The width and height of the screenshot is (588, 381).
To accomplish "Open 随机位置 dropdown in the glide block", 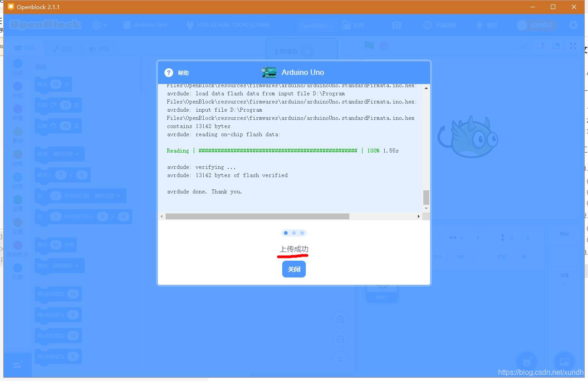I will point(107,196).
